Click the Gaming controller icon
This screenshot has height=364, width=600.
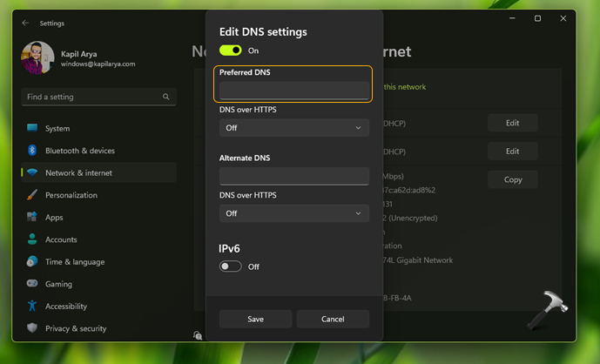point(32,284)
